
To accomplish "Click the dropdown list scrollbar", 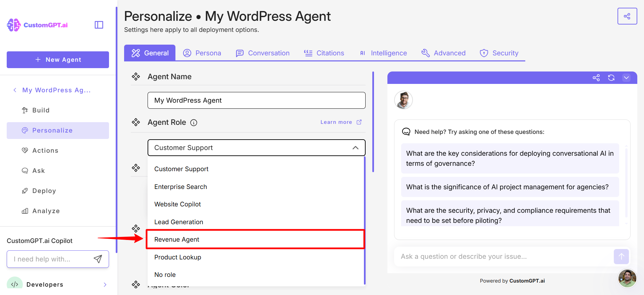I will 365,220.
